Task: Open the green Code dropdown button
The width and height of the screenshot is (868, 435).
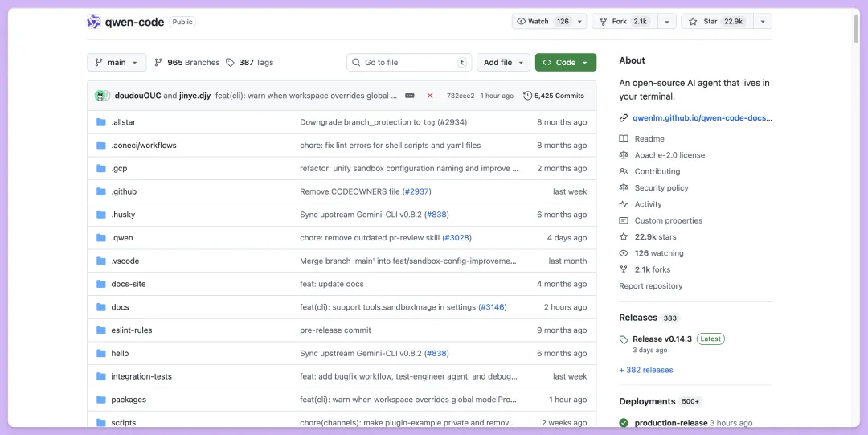Action: click(x=565, y=63)
